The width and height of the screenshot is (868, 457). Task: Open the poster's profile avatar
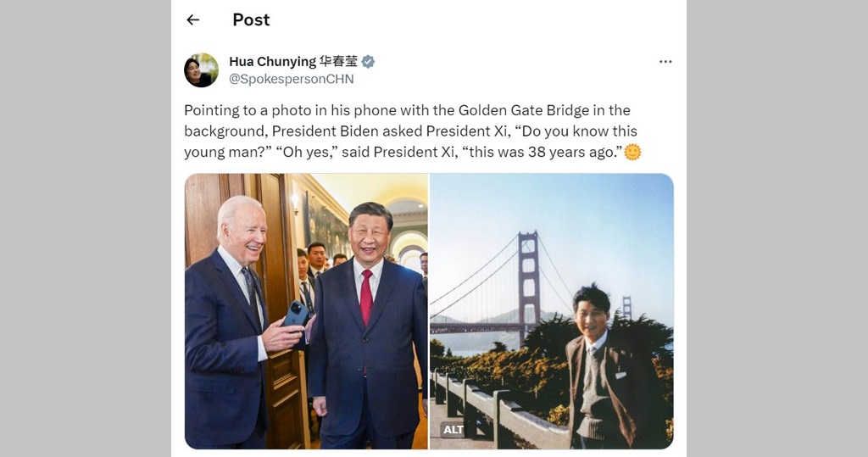coord(201,70)
